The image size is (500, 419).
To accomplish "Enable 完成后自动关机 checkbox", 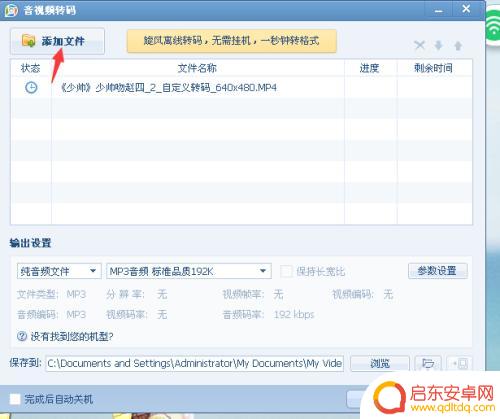I will click(15, 399).
